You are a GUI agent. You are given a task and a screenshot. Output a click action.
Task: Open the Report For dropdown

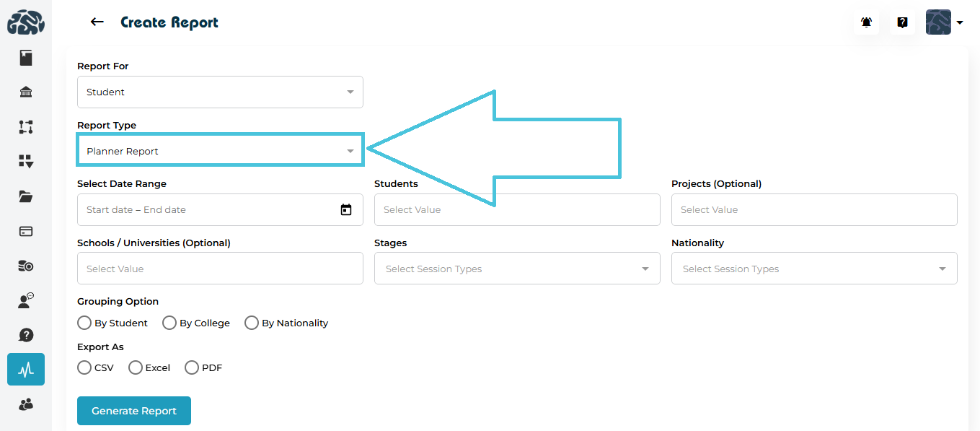click(x=220, y=92)
